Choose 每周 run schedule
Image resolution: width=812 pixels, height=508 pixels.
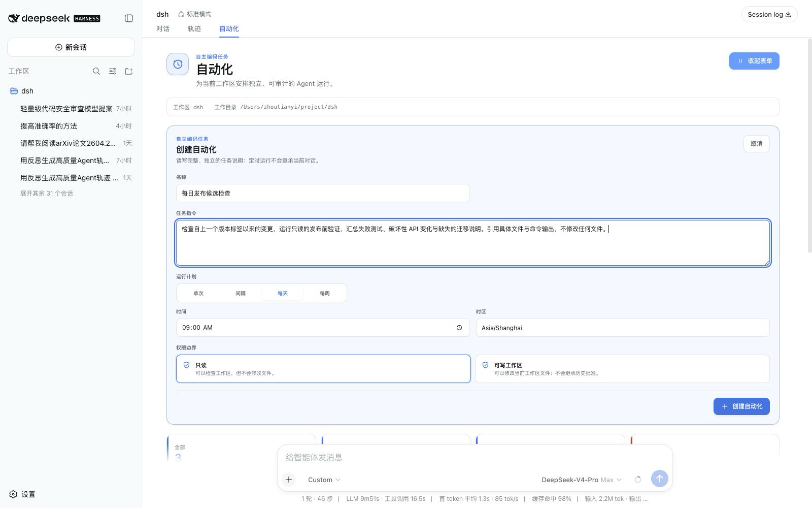pos(325,293)
